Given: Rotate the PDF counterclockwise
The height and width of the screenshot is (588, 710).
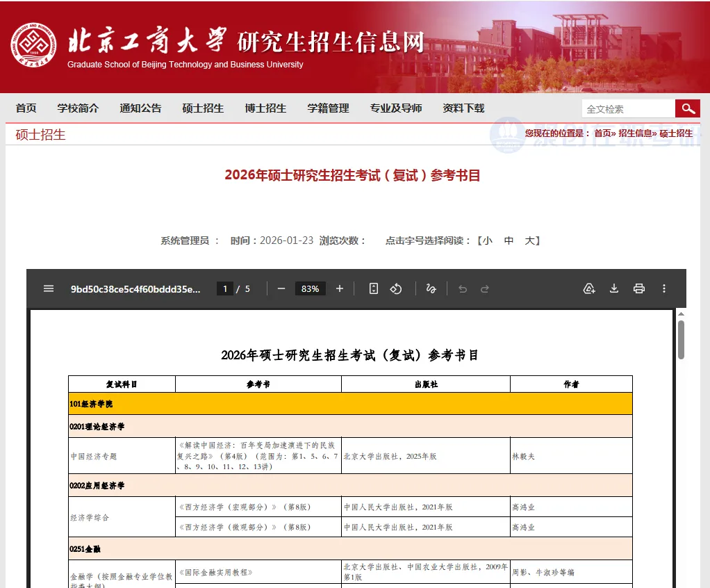Looking at the screenshot, I should point(396,288).
